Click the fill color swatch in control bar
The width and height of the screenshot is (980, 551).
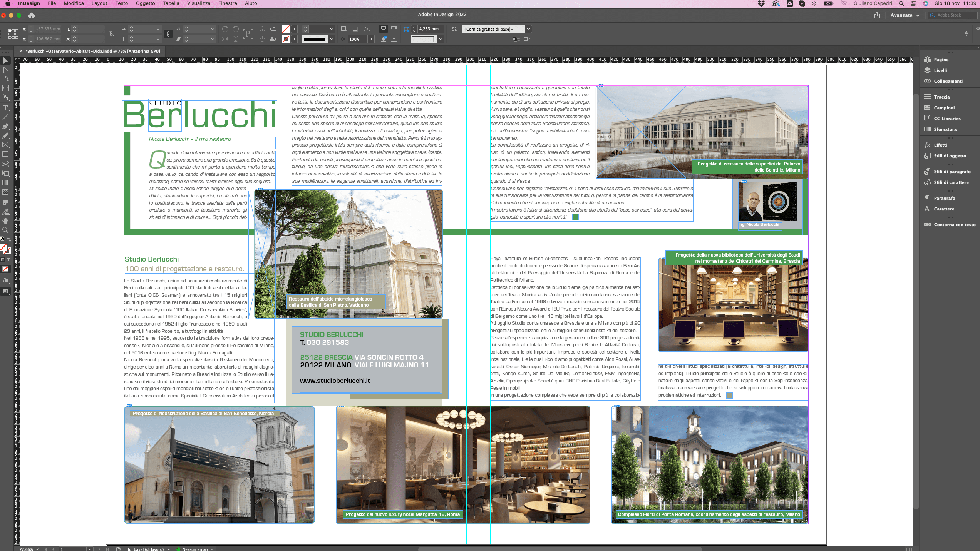pyautogui.click(x=286, y=29)
